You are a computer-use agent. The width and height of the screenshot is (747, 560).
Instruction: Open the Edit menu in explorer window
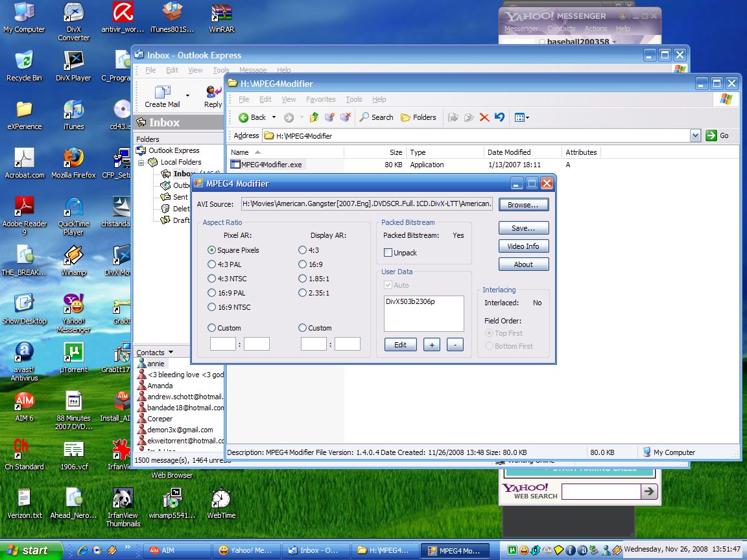click(265, 99)
